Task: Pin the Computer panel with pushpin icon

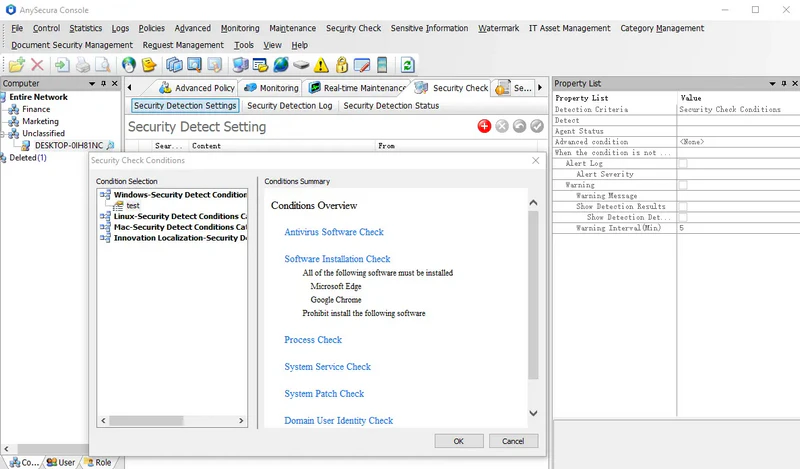Action: 104,83
